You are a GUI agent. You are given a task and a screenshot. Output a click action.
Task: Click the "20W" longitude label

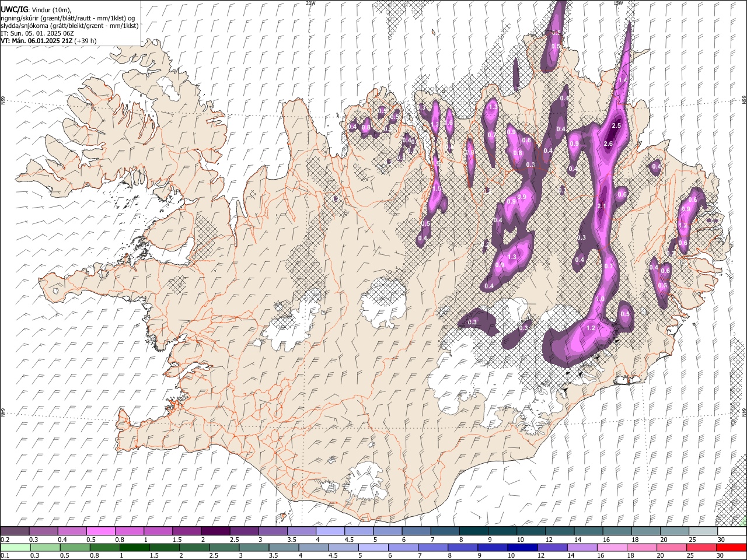tap(311, 3)
